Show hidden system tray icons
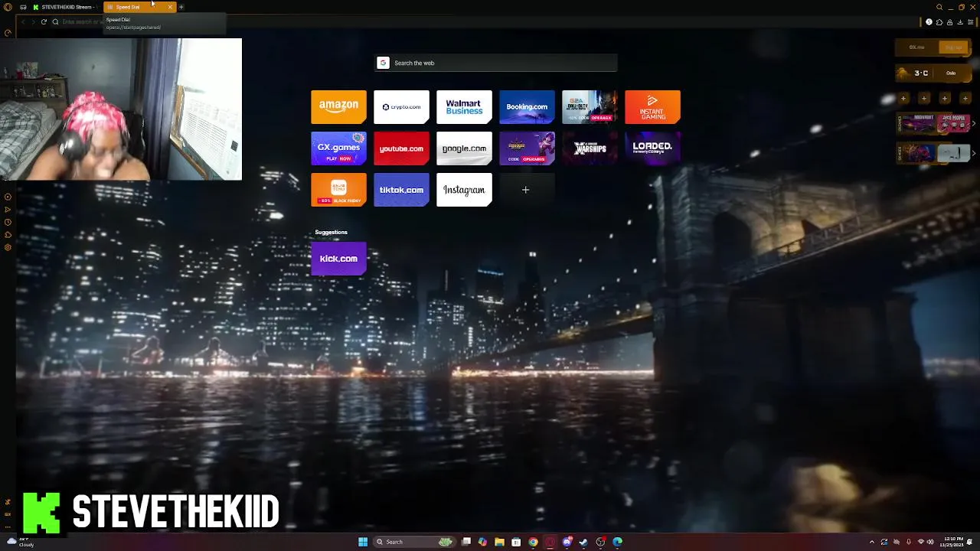Viewport: 980px width, 551px height. (x=871, y=542)
